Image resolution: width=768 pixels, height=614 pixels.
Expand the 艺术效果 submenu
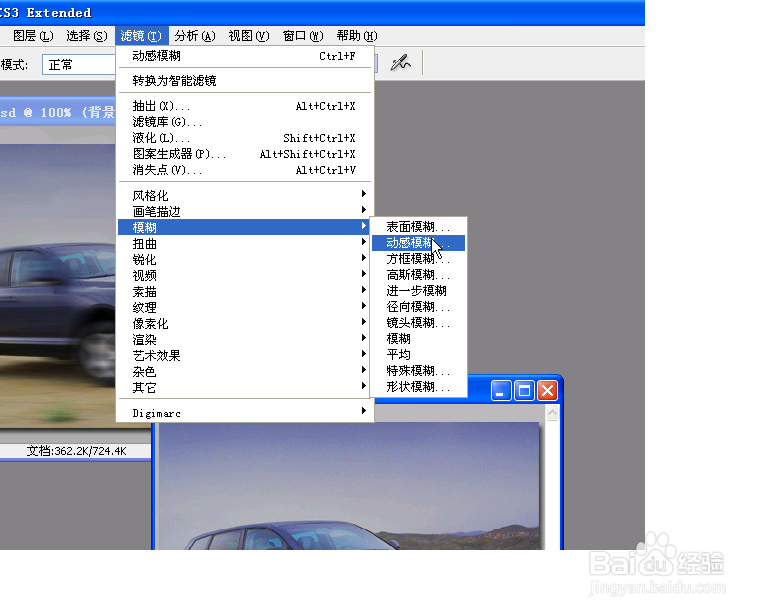pos(244,355)
